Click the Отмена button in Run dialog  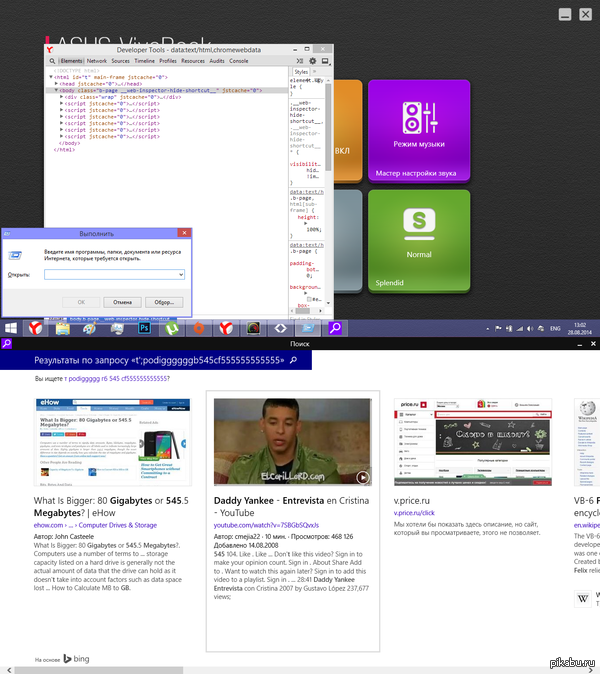pos(122,301)
